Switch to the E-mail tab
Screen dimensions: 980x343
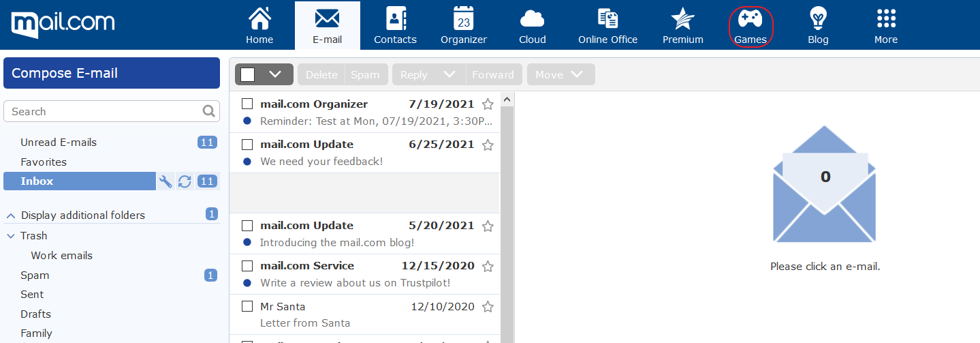[328, 25]
